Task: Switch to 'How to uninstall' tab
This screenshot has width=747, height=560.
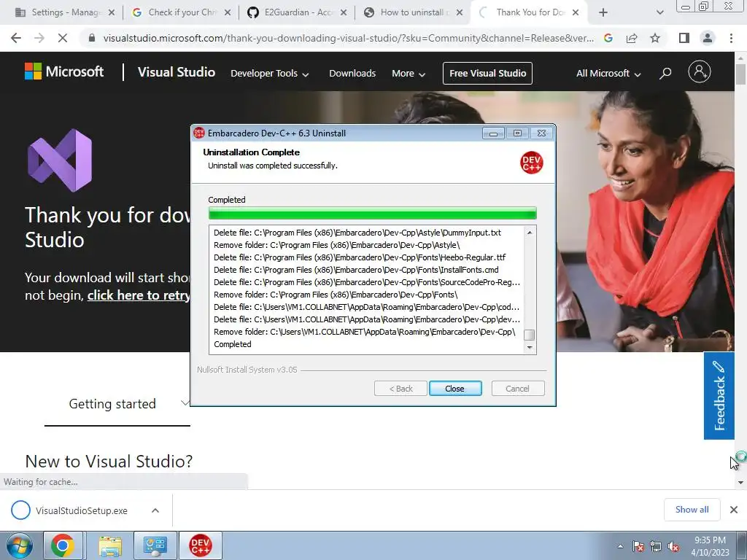Action: (414, 12)
